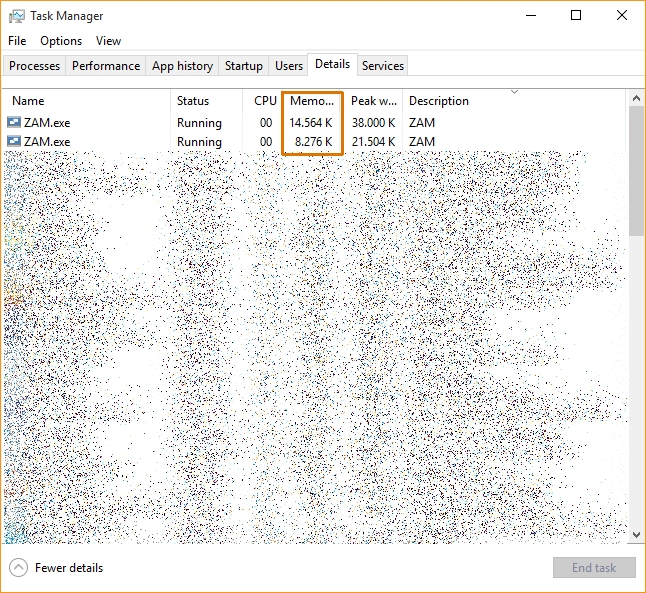Close the Task Manager window
Image resolution: width=646 pixels, height=593 pixels.
point(622,16)
